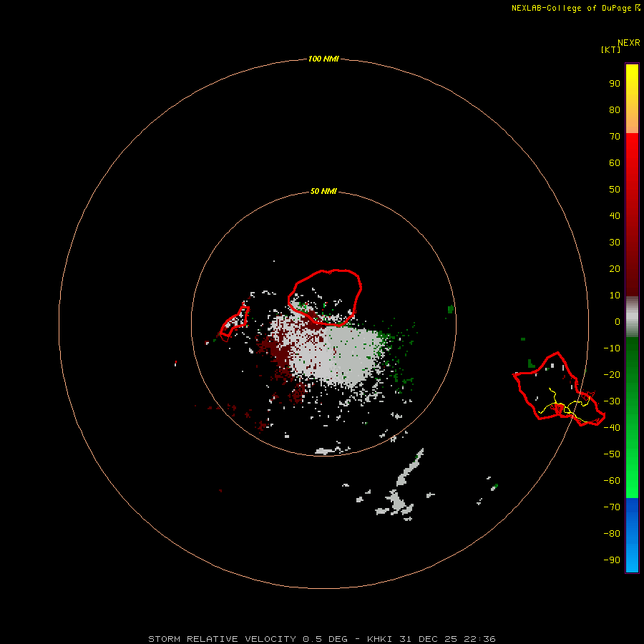Screen dimensions: 644x644
Task: Click the small red island outline west of radar
Action: click(235, 323)
